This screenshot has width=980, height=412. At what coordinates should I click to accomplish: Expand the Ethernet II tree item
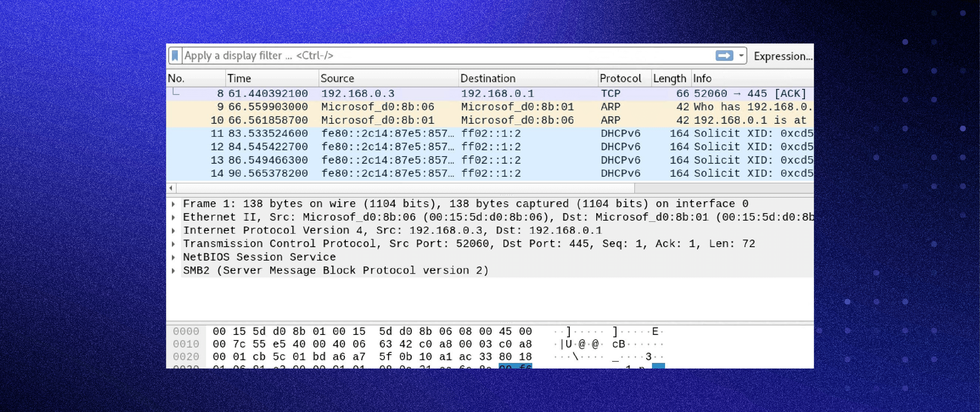coord(173,217)
